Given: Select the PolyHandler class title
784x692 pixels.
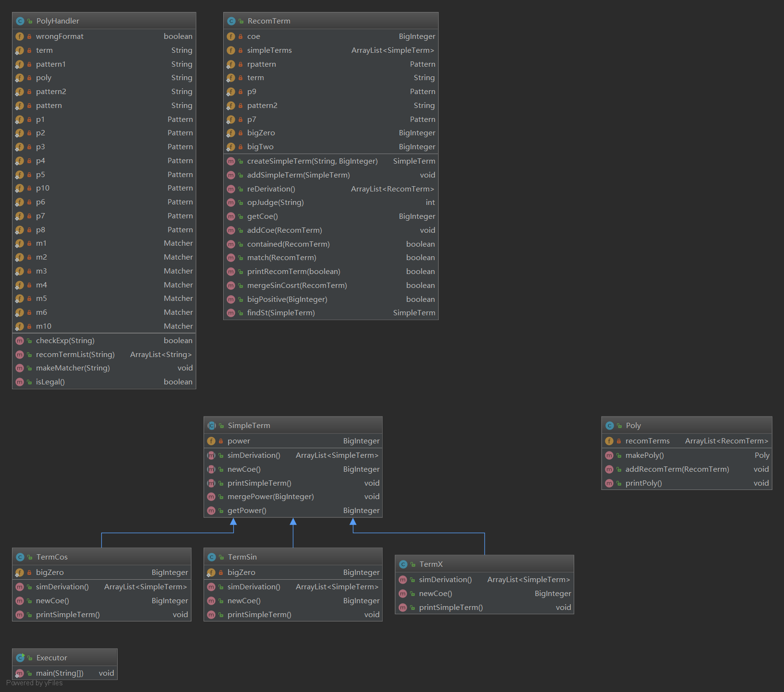Looking at the screenshot, I should pos(58,21).
